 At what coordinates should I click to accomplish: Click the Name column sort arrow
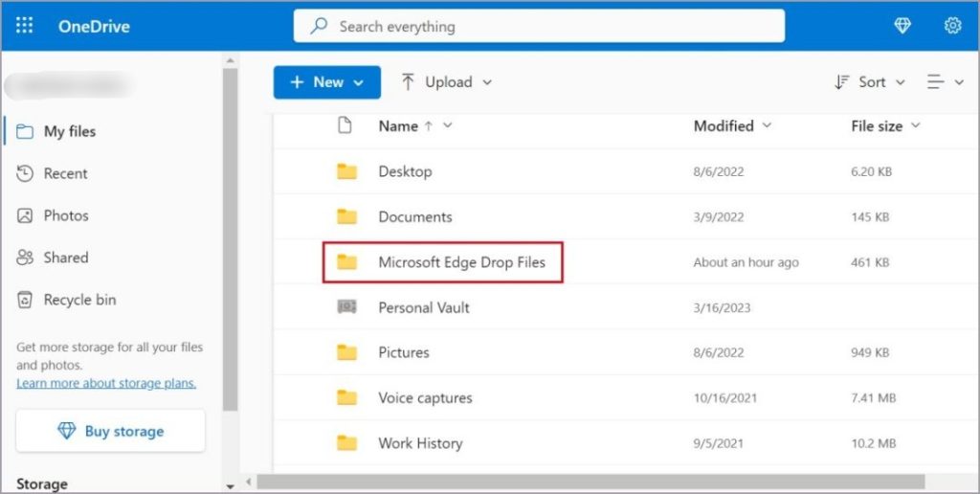coord(429,125)
